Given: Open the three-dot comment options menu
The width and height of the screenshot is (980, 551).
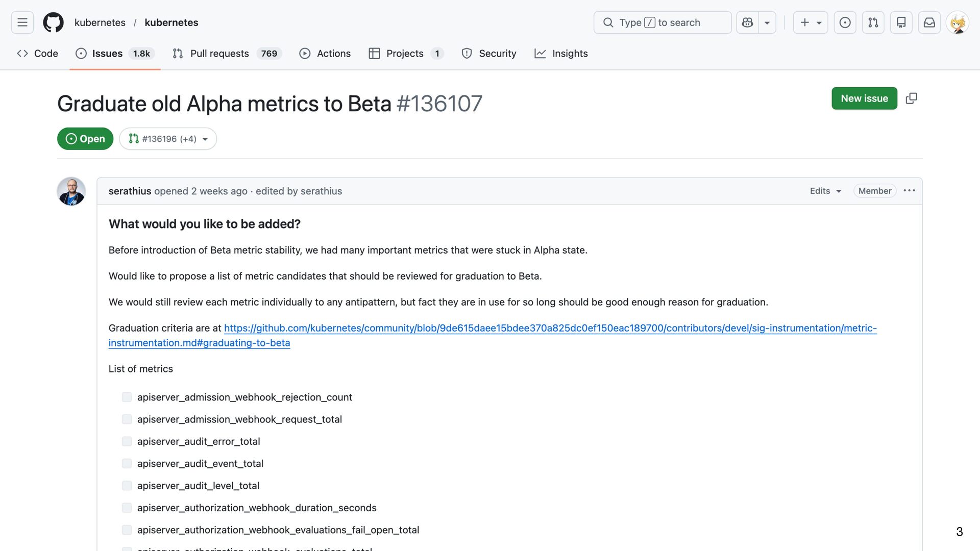Looking at the screenshot, I should pos(909,191).
